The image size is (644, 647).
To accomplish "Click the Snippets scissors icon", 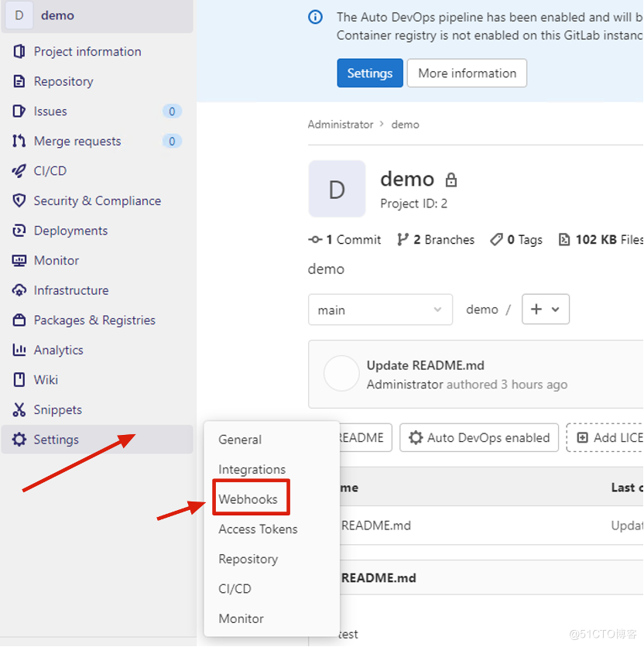I will tap(19, 409).
